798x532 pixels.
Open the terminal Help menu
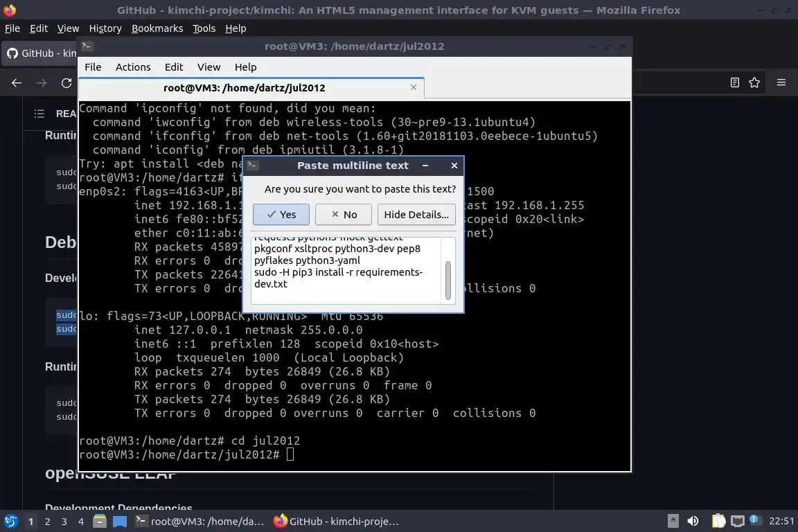tap(245, 67)
